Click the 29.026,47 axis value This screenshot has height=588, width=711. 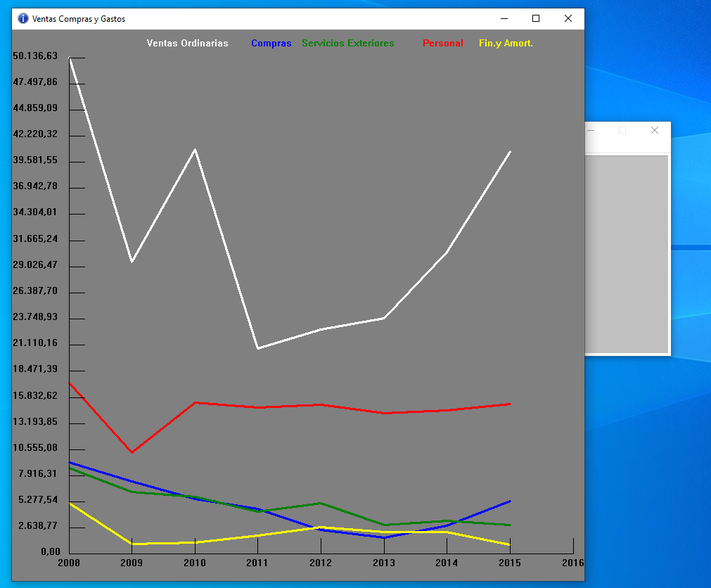coord(35,264)
